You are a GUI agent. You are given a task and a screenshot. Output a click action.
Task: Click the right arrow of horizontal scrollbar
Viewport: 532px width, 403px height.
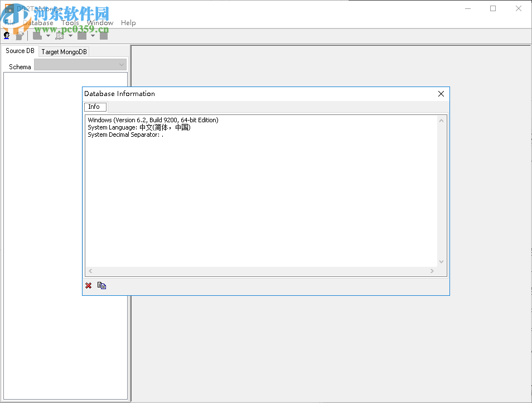click(432, 271)
